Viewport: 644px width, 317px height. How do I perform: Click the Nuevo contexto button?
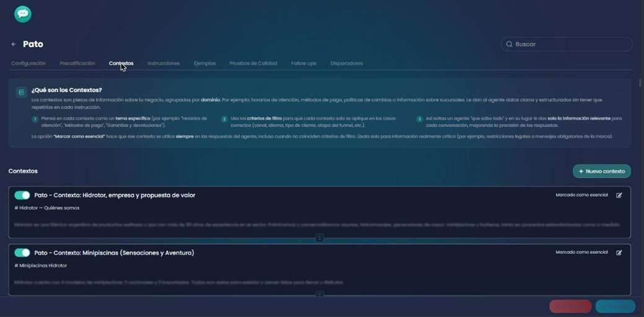point(602,172)
